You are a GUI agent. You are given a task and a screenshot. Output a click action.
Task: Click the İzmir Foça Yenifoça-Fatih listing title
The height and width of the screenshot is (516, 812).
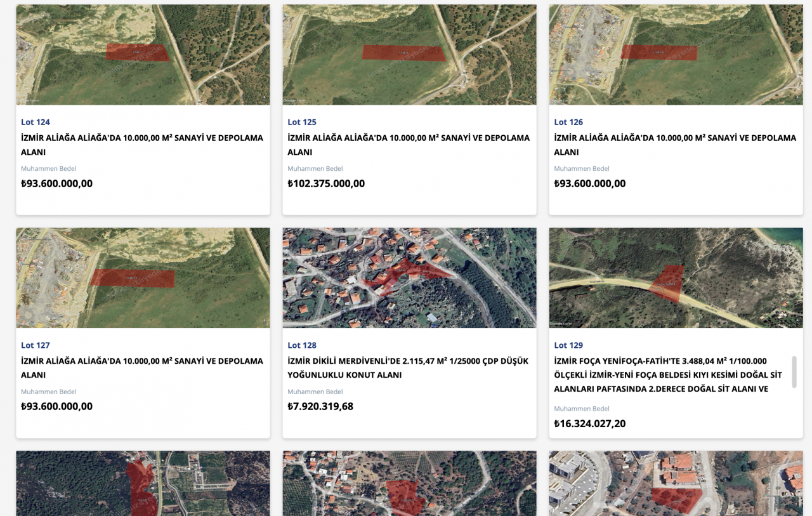669,374
